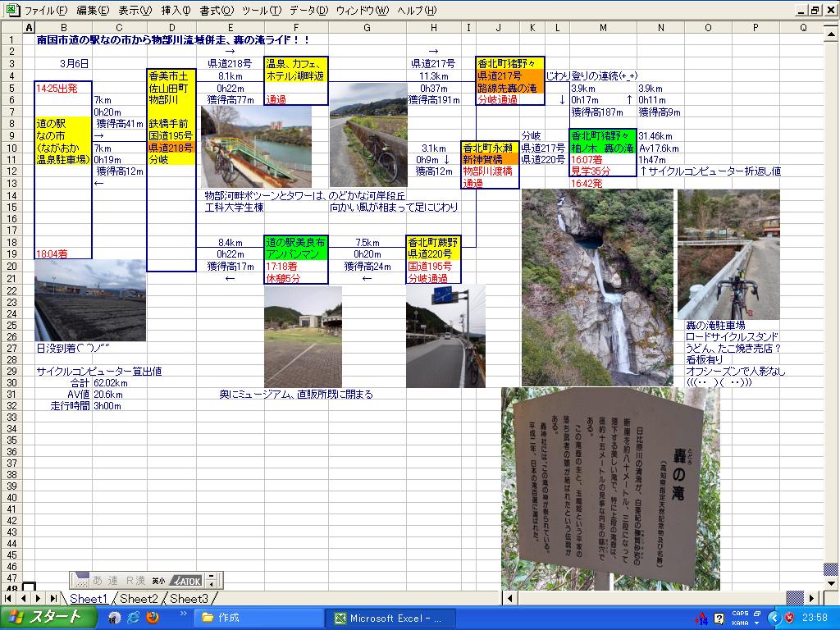This screenshot has height=630, width=840.
Task: Open Internet Explorer from quick launch
Action: coord(133,618)
